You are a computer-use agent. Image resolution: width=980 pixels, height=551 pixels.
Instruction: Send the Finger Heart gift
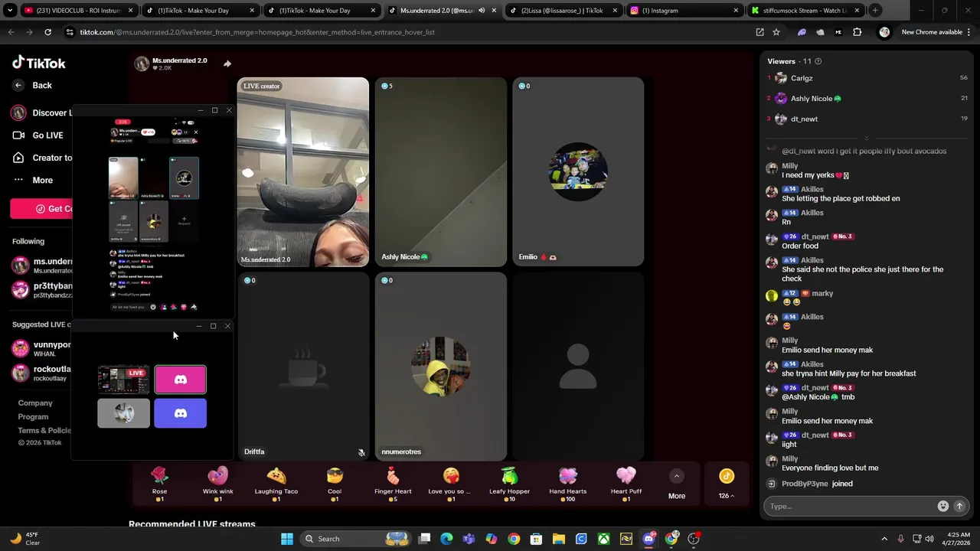393,484
